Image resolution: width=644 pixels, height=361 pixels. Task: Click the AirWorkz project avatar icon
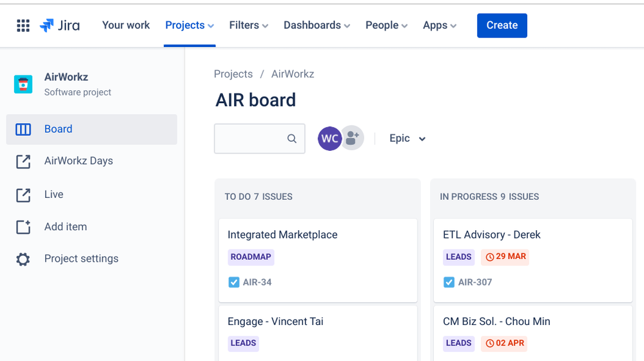pos(23,84)
